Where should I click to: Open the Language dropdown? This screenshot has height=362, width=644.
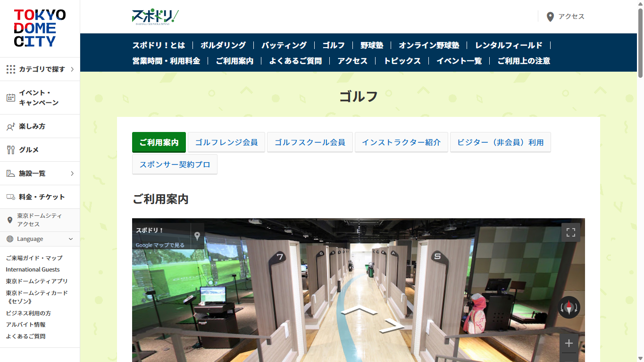coord(40,239)
